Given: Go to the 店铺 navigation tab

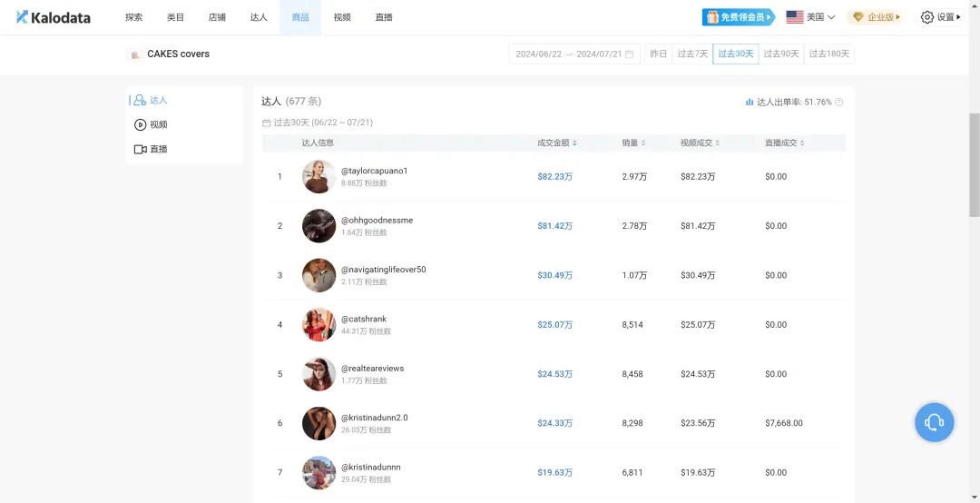Looking at the screenshot, I should (217, 17).
